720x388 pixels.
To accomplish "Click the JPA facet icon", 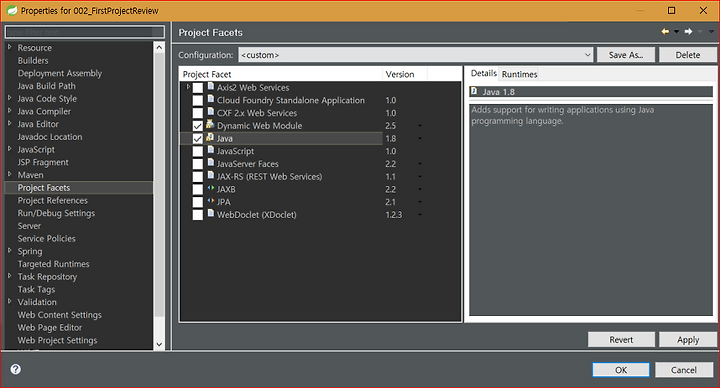I will click(211, 201).
